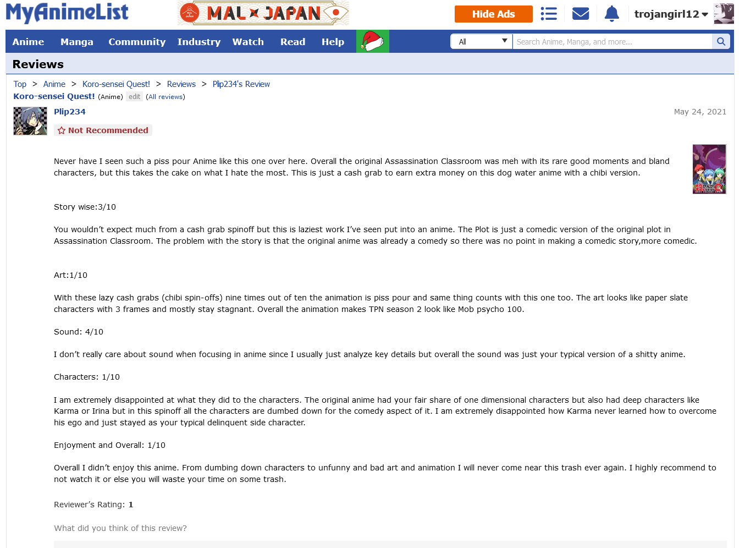Open the Industry navigation menu
This screenshot has width=756, height=548.
199,42
